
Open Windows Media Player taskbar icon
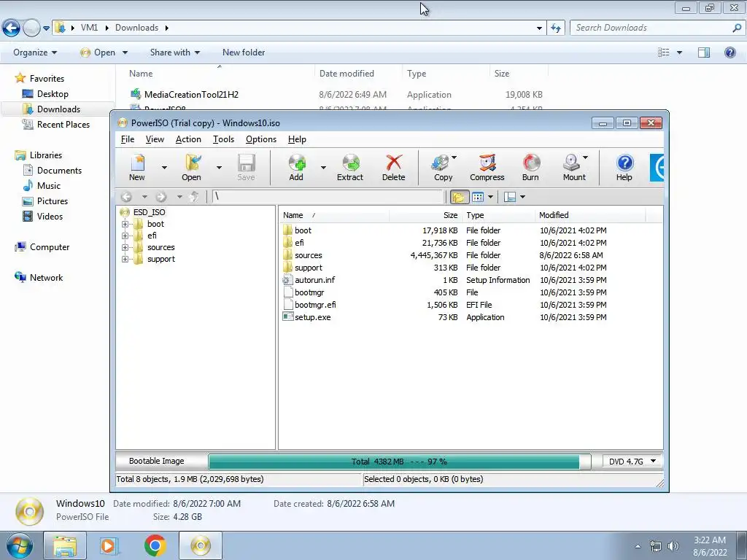(109, 545)
